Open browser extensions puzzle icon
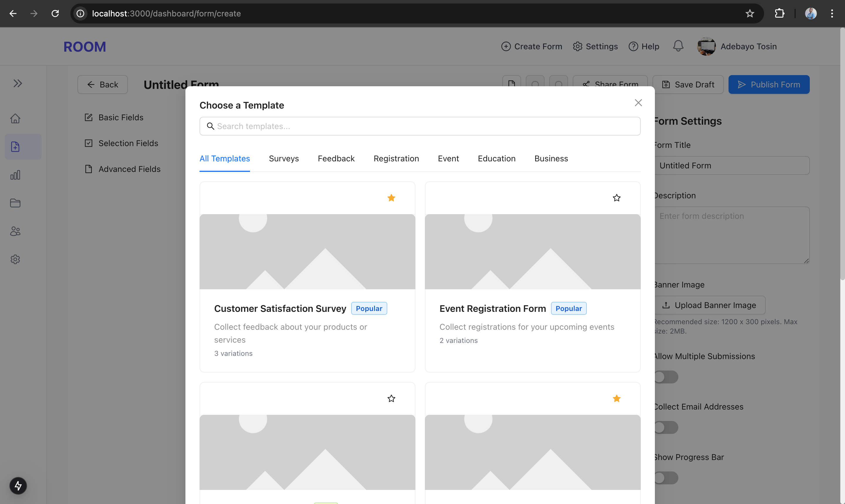This screenshot has height=504, width=845. click(x=780, y=13)
